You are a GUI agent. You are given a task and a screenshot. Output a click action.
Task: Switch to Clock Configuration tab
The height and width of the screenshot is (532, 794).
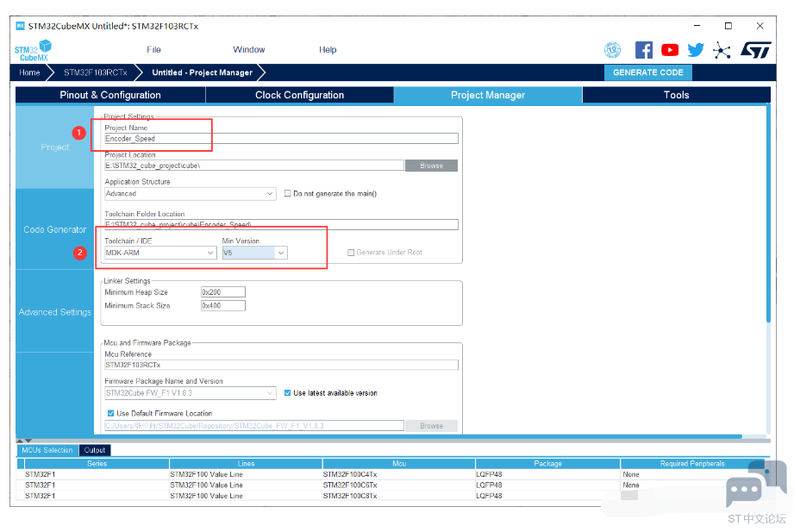pyautogui.click(x=299, y=95)
